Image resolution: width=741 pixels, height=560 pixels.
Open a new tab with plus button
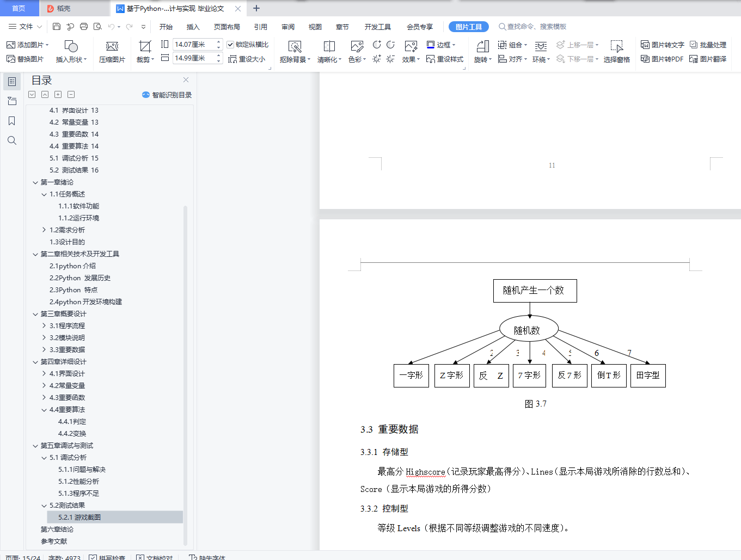256,8
